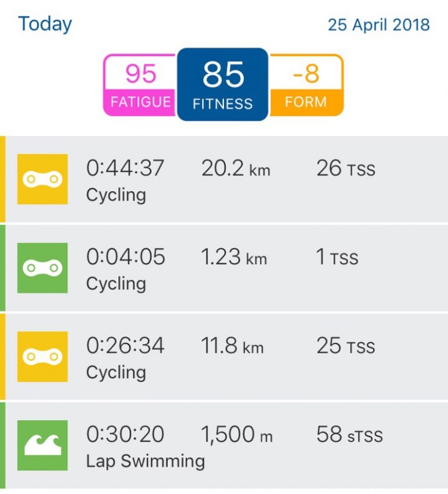
Task: Select the orange Form -8 badge
Action: [x=306, y=85]
